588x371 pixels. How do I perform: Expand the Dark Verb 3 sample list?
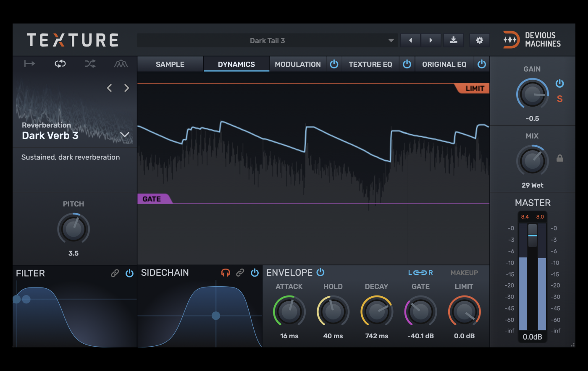[125, 135]
